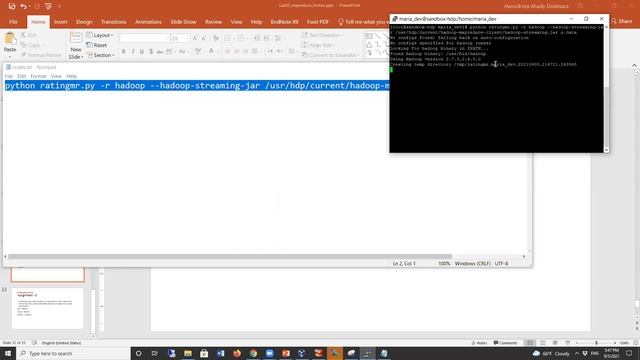Insert a New Slide
Viewport: 640px width, 360px height.
[x=76, y=45]
